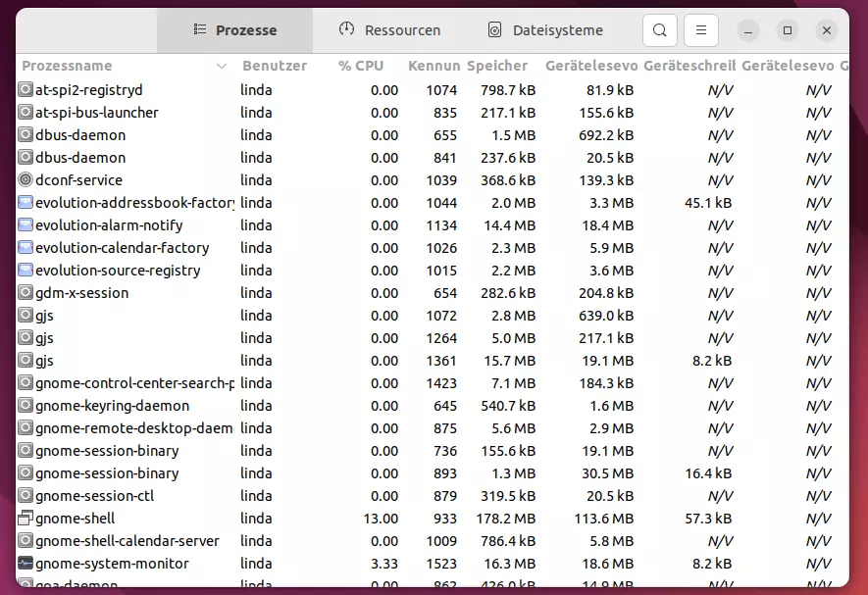Viewport: 868px width, 595px height.
Task: Select the gnome-shell-calendar-server process name
Action: pos(128,541)
